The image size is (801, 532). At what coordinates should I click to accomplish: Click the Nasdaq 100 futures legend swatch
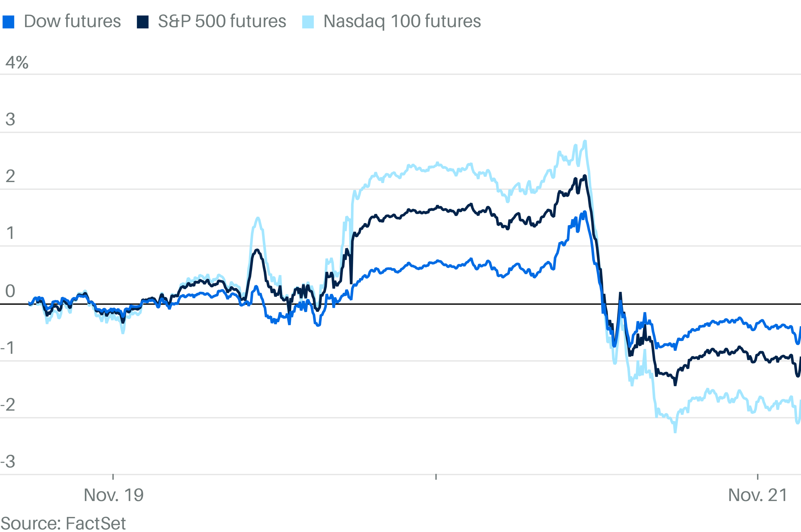pos(308,22)
